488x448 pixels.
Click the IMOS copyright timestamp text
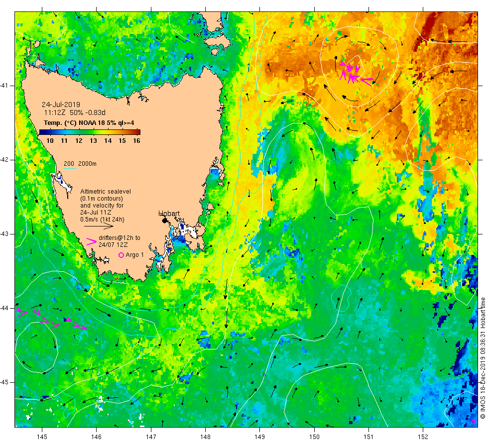click(483, 358)
